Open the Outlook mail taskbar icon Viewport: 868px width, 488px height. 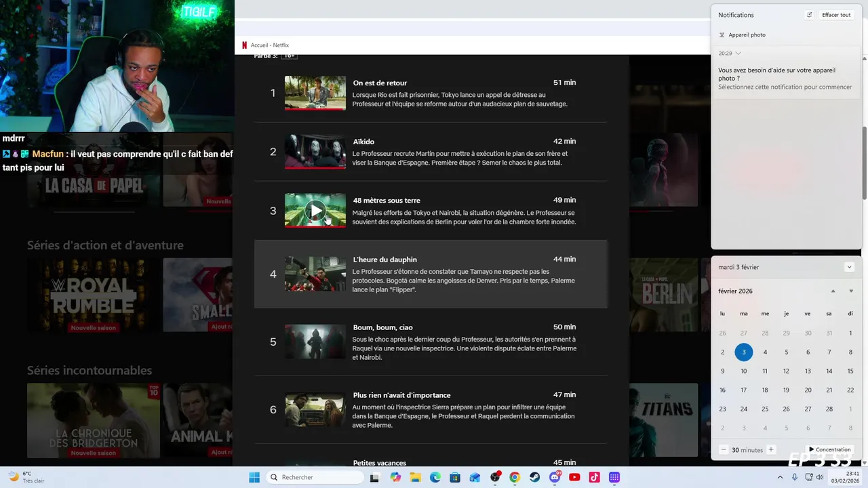[x=475, y=477]
